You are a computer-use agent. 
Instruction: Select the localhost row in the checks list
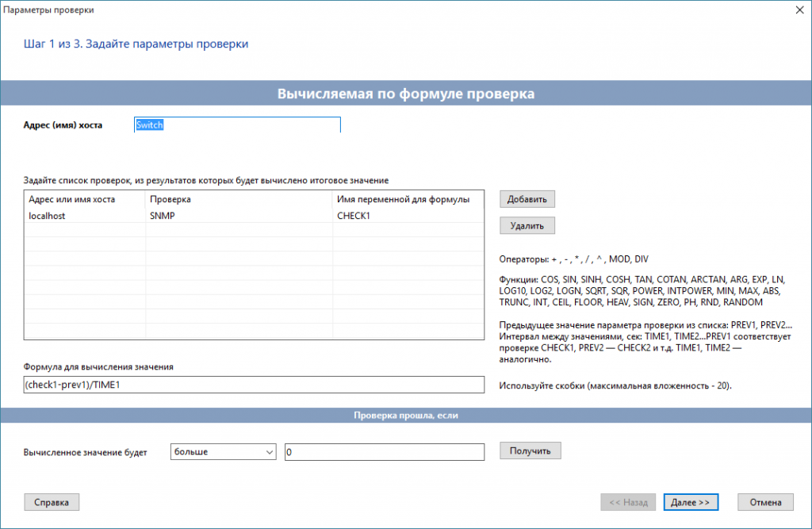pos(84,215)
